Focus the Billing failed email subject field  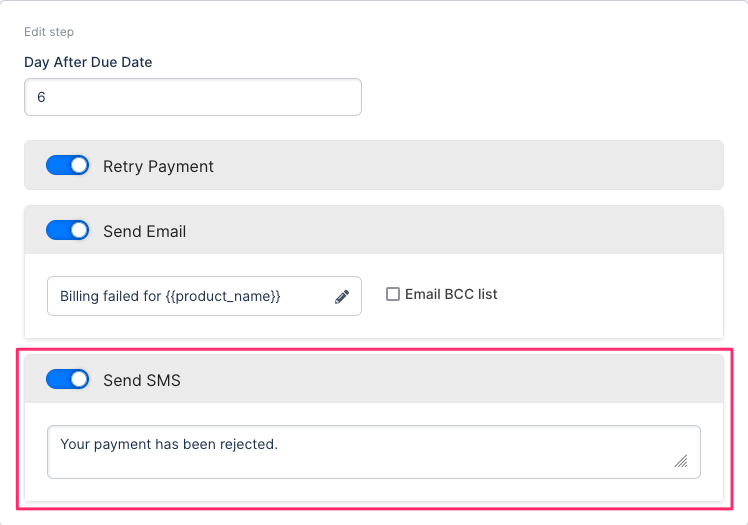click(190, 296)
